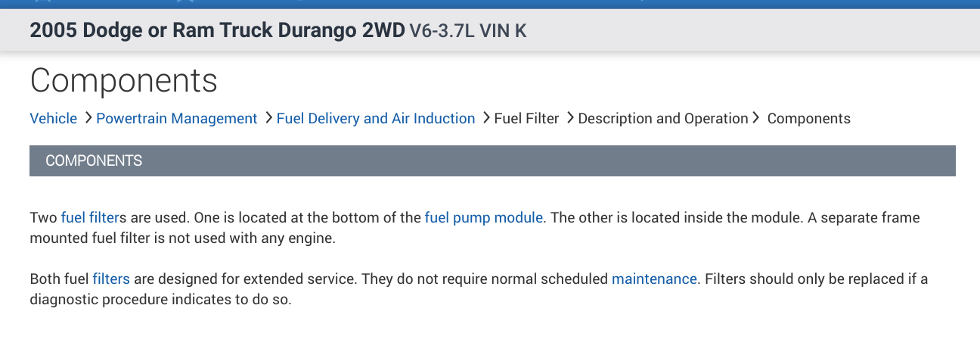The width and height of the screenshot is (980, 355).
Task: Click the Vehicle breadcrumb link
Action: 53,119
